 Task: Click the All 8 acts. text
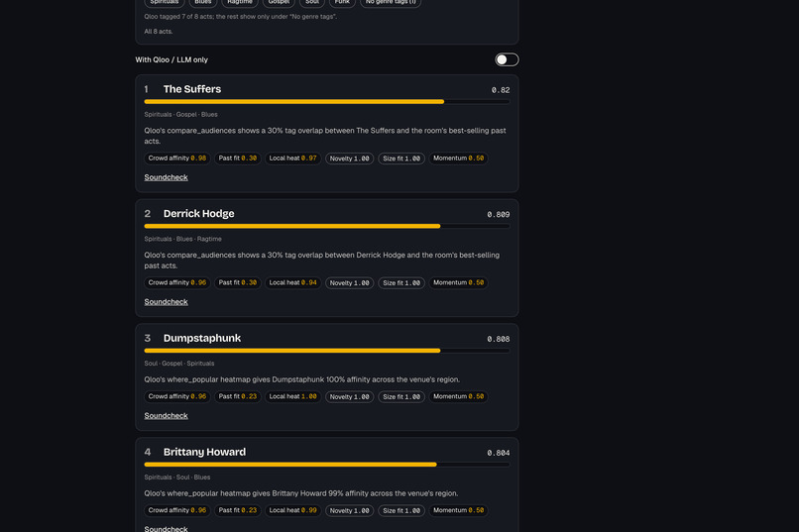click(159, 32)
